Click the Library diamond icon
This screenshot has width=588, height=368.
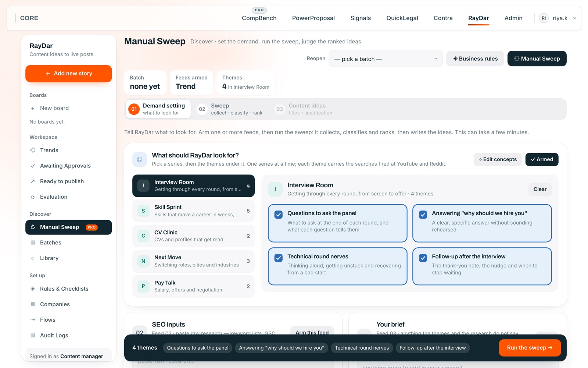[x=33, y=258]
